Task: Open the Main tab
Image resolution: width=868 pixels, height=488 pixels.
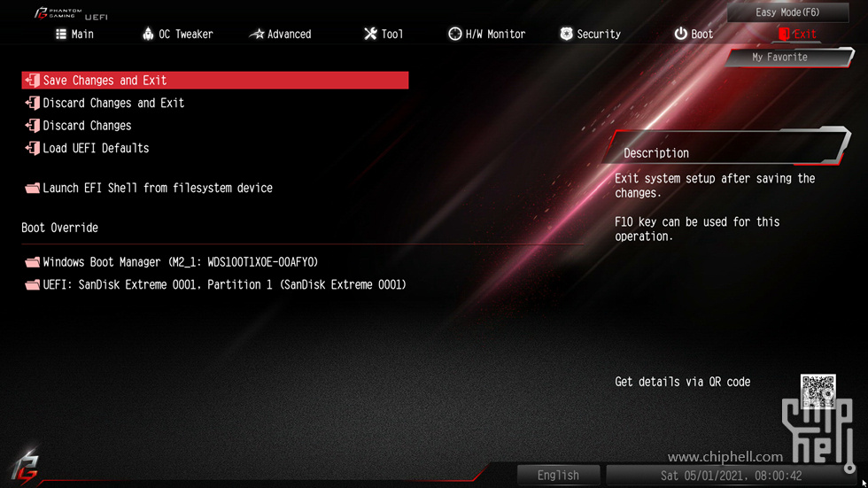Action: tap(74, 35)
